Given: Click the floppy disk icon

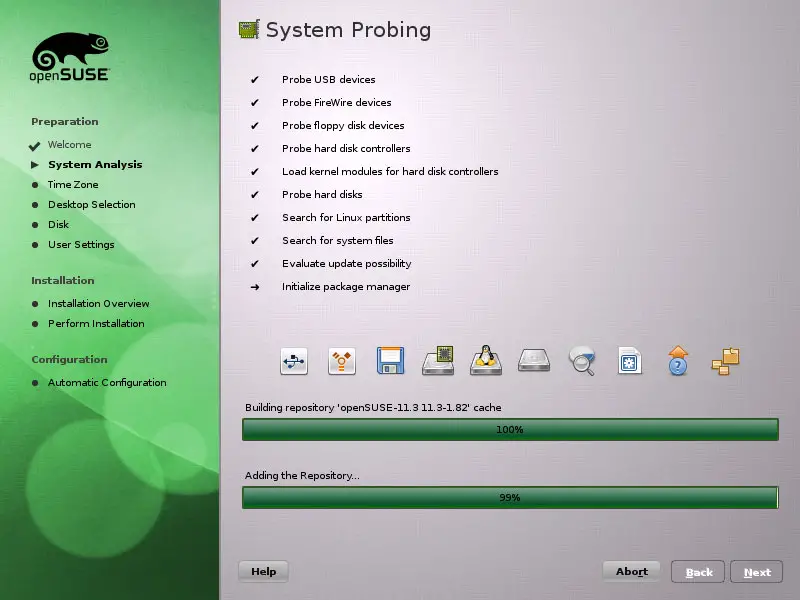Looking at the screenshot, I should click(x=390, y=361).
